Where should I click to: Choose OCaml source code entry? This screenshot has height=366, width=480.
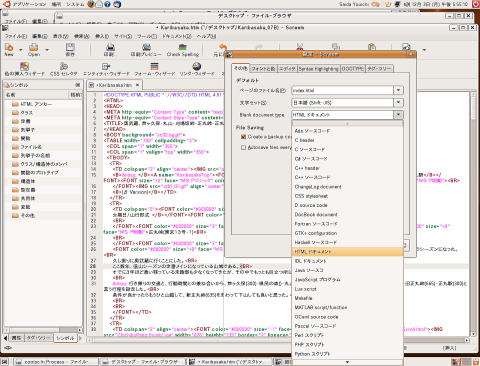(x=347, y=317)
